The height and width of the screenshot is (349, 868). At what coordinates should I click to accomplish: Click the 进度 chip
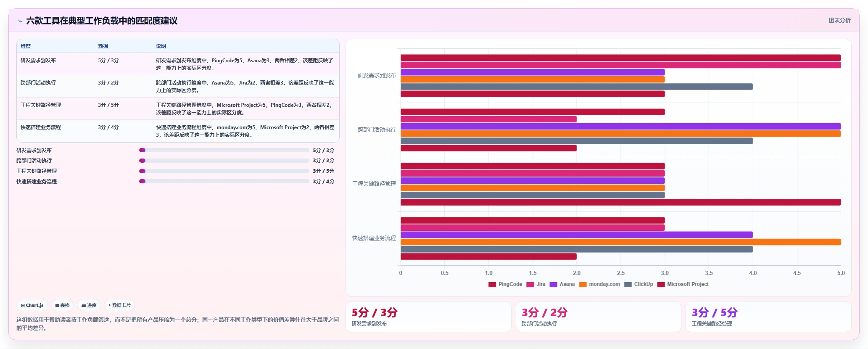pos(89,305)
